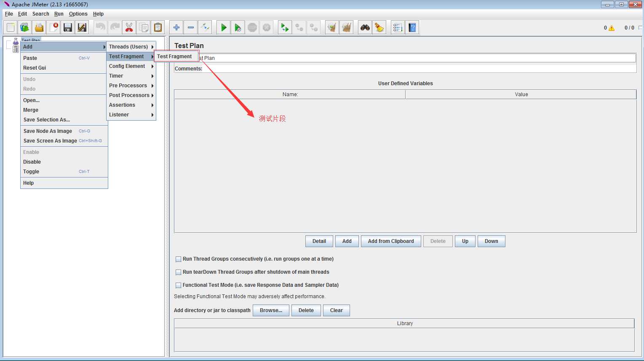Click the Search binoculars icon
This screenshot has width=644, height=361.
(365, 27)
